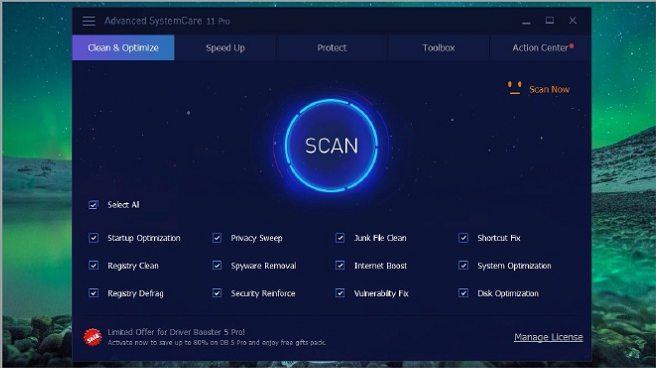Click the Advanced SystemCare 11 Pro title text

(x=167, y=21)
